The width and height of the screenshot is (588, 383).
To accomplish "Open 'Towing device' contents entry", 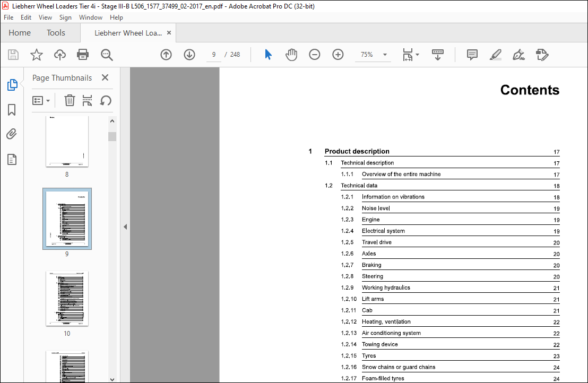I will [379, 344].
